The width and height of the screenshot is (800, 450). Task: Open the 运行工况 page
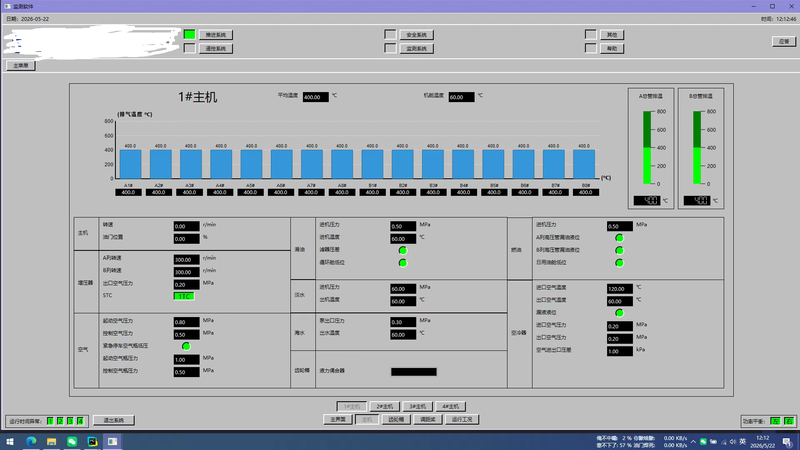462,419
